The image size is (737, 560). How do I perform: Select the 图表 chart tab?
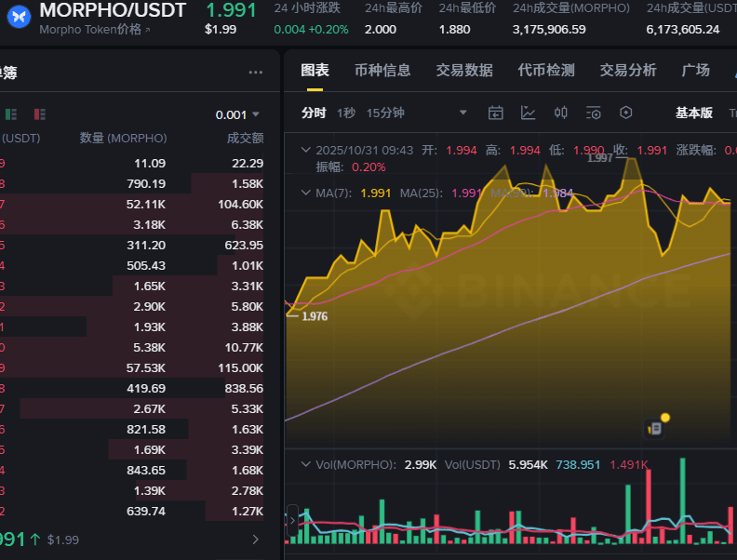point(315,71)
